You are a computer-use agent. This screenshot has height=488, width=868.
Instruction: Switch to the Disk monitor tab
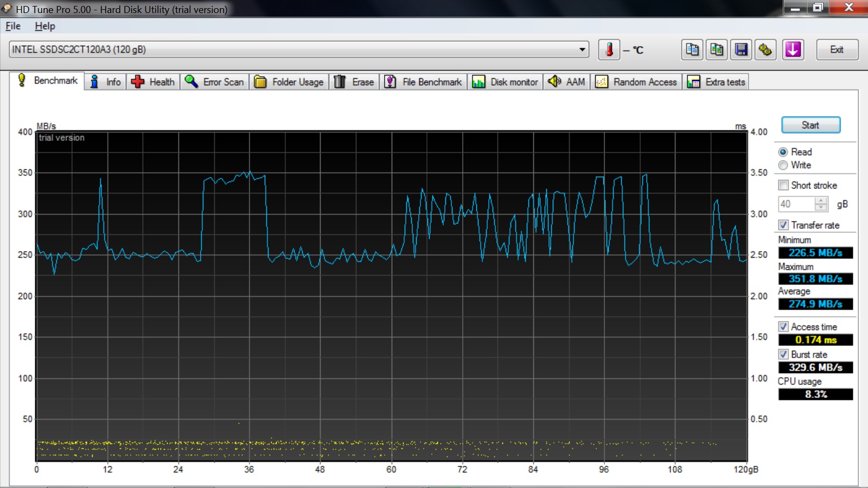point(505,82)
